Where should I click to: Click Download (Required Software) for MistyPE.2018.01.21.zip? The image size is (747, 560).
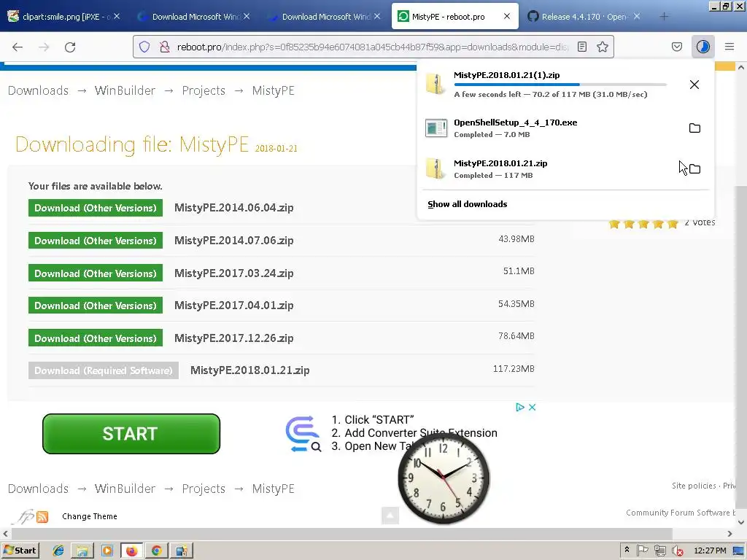(104, 370)
